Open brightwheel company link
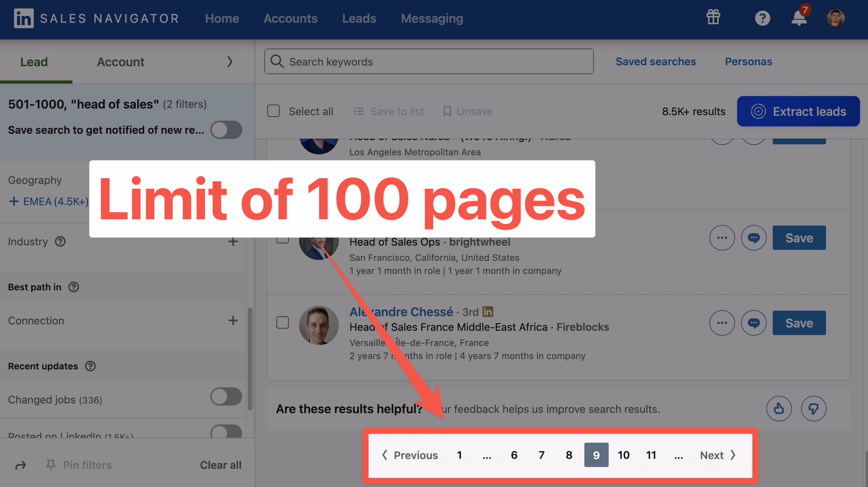 (480, 242)
